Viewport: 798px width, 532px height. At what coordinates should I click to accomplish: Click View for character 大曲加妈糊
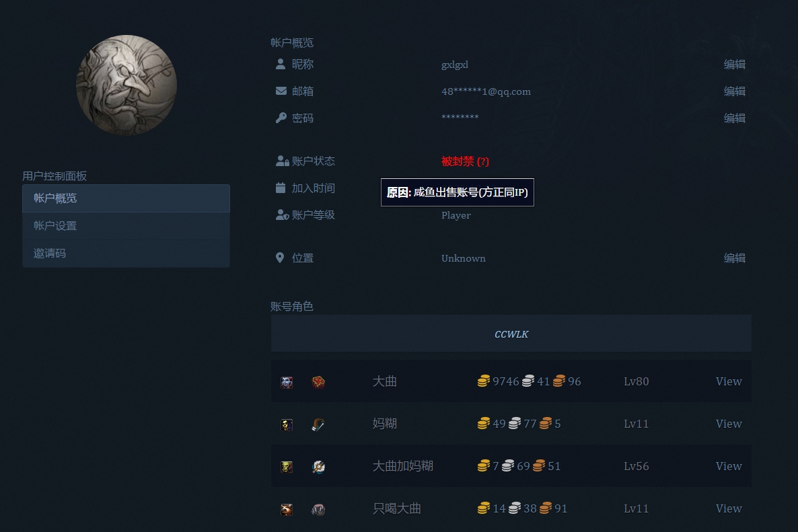tap(729, 466)
